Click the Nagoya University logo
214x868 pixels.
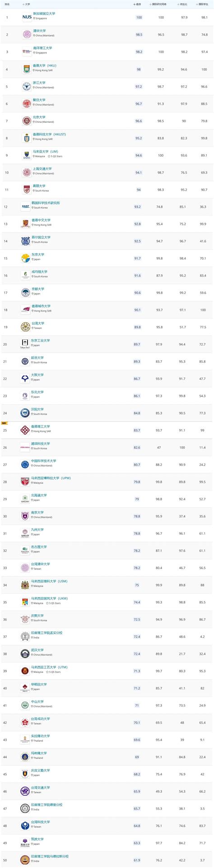(25, 550)
